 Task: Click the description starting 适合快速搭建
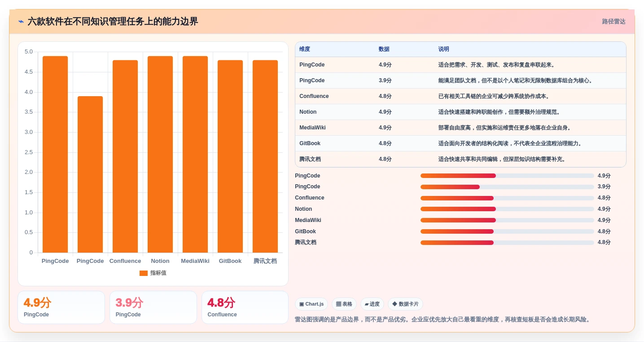pos(500,112)
